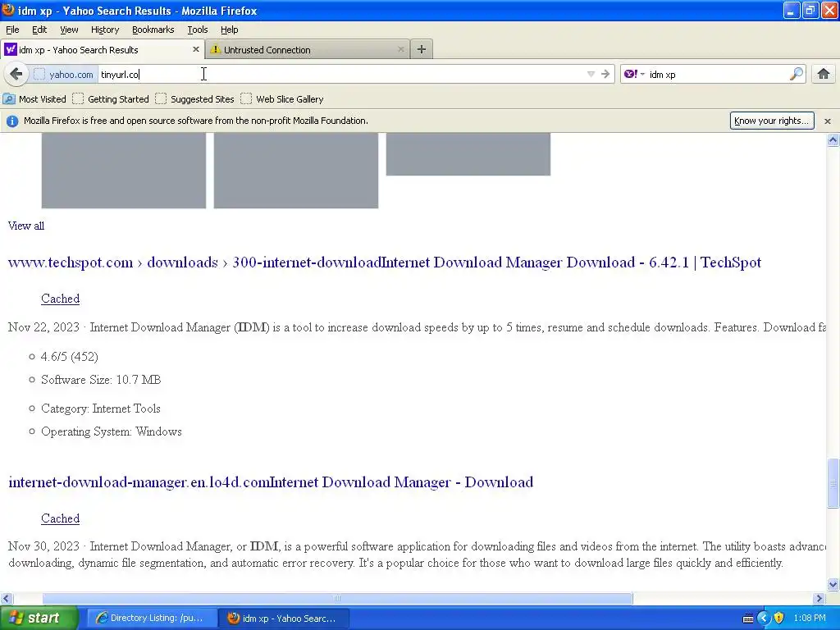Viewport: 840px width, 630px height.
Task: Click the Firefox logo in title bar
Action: click(8, 10)
